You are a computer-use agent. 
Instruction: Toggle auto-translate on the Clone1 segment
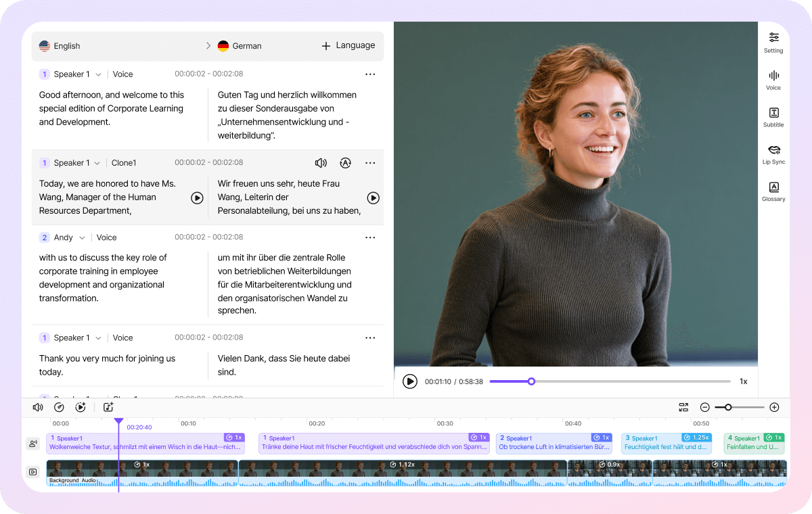(x=346, y=163)
